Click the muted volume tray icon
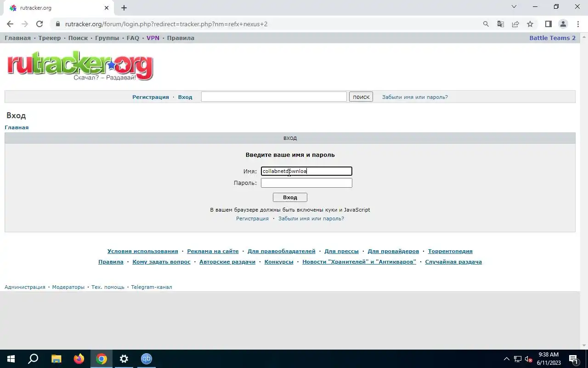 coord(529,359)
